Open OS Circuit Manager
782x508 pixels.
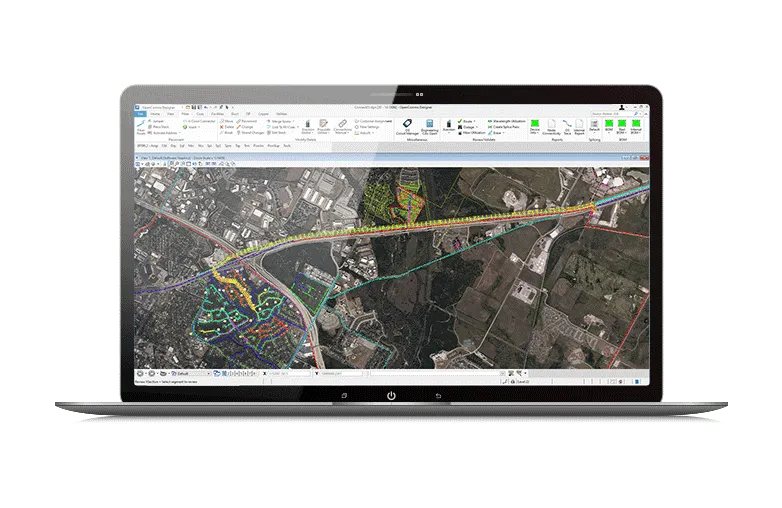pyautogui.click(x=406, y=125)
